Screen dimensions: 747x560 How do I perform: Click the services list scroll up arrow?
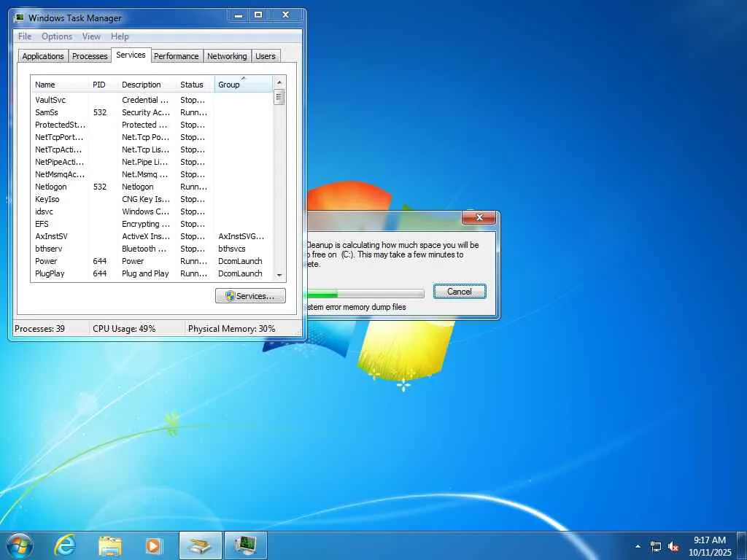tap(279, 83)
